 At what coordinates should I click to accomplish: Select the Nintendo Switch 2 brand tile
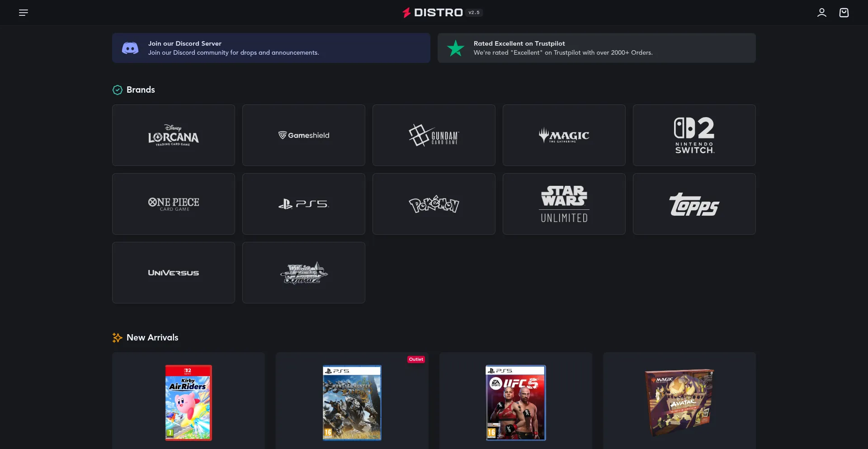tap(694, 135)
